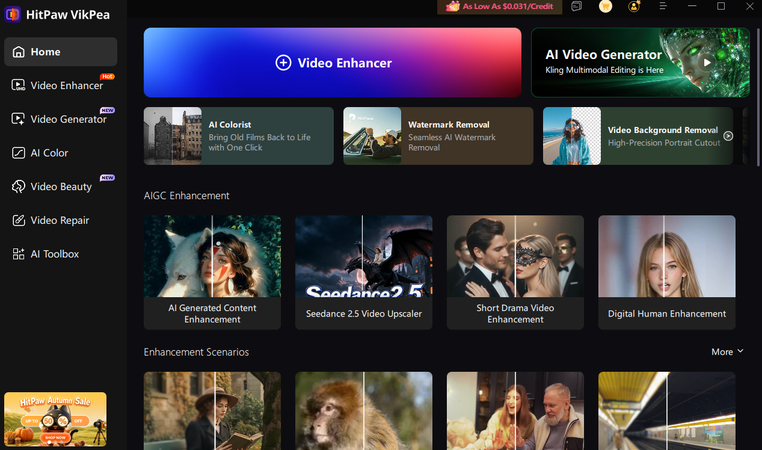Open AI Generated Content Enhancement card

point(212,273)
